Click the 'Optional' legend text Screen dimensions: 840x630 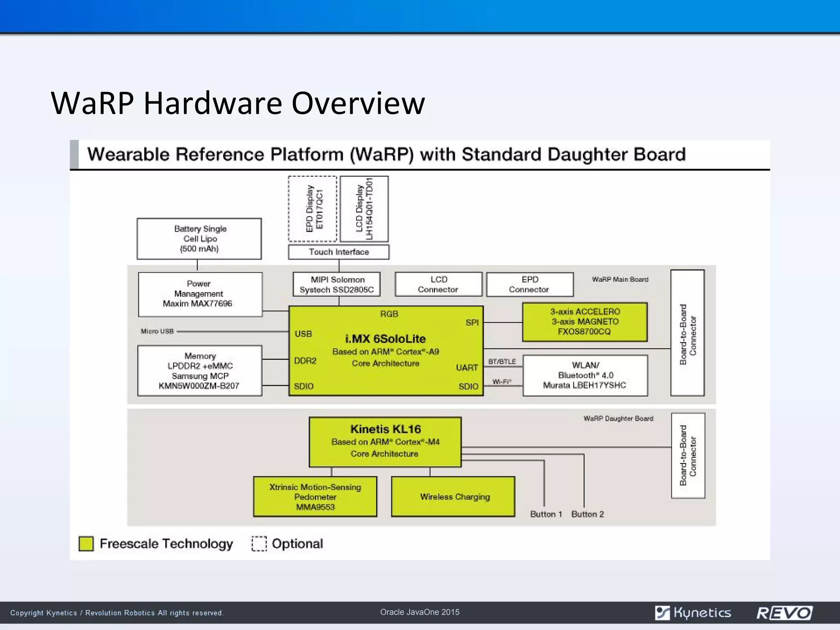click(x=297, y=543)
